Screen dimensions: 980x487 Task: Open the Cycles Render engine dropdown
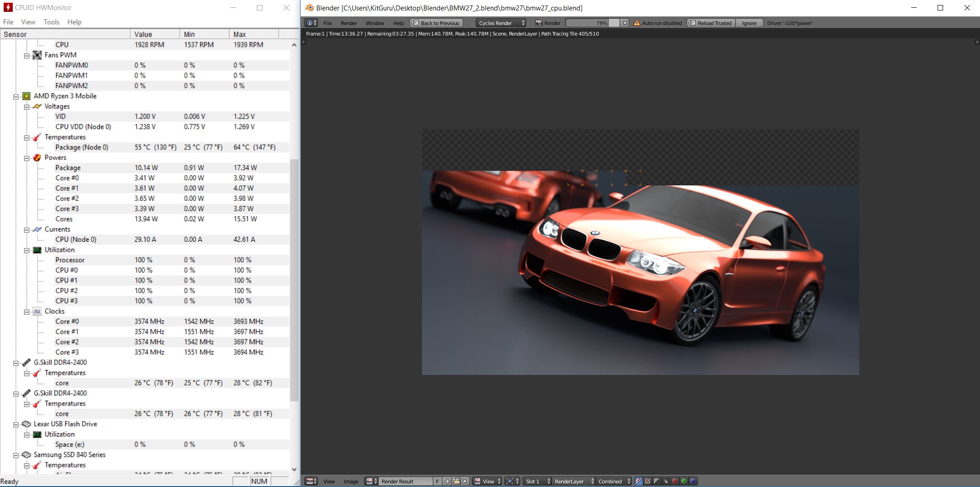(x=501, y=23)
